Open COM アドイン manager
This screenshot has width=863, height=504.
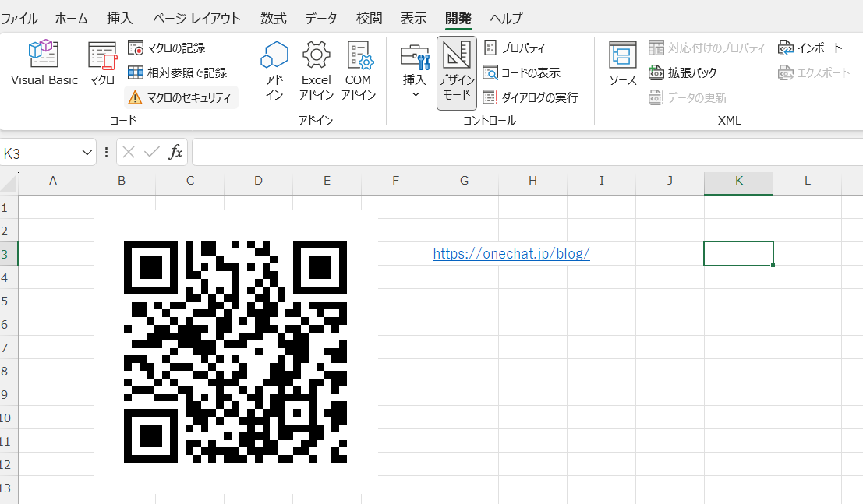pyautogui.click(x=359, y=70)
